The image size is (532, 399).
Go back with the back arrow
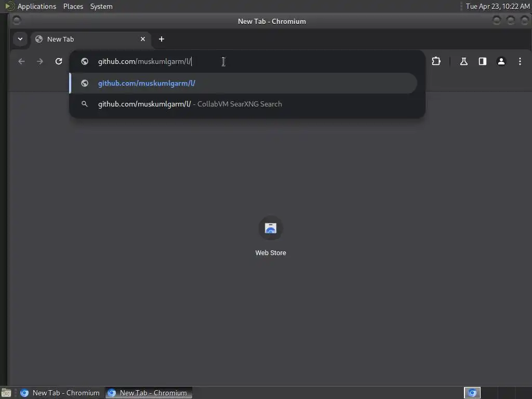click(21, 61)
